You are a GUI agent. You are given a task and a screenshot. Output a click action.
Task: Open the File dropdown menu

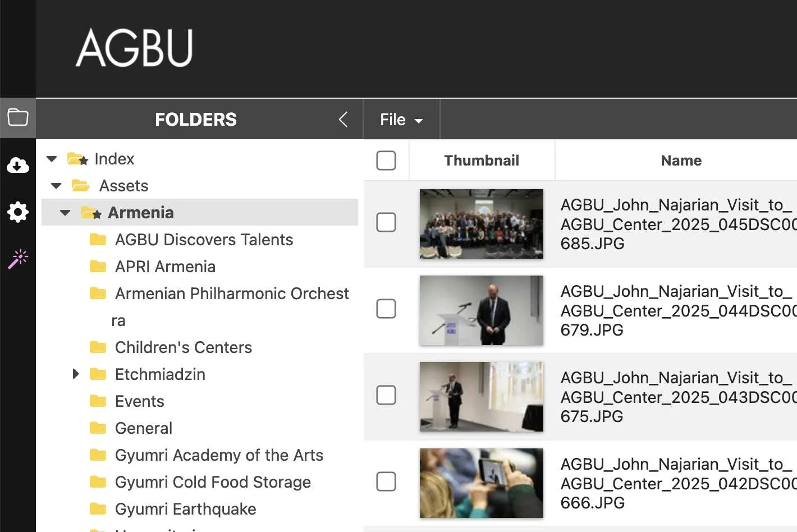click(401, 120)
